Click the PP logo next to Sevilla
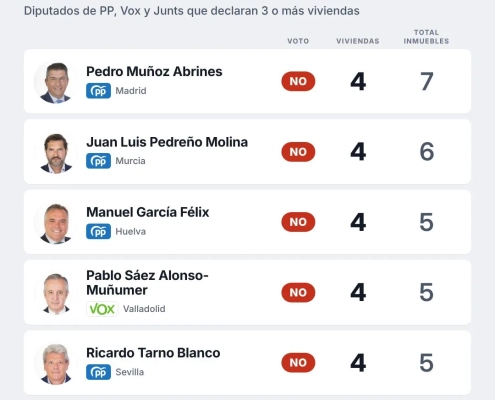Image resolution: width=495 pixels, height=400 pixels. coord(98,372)
